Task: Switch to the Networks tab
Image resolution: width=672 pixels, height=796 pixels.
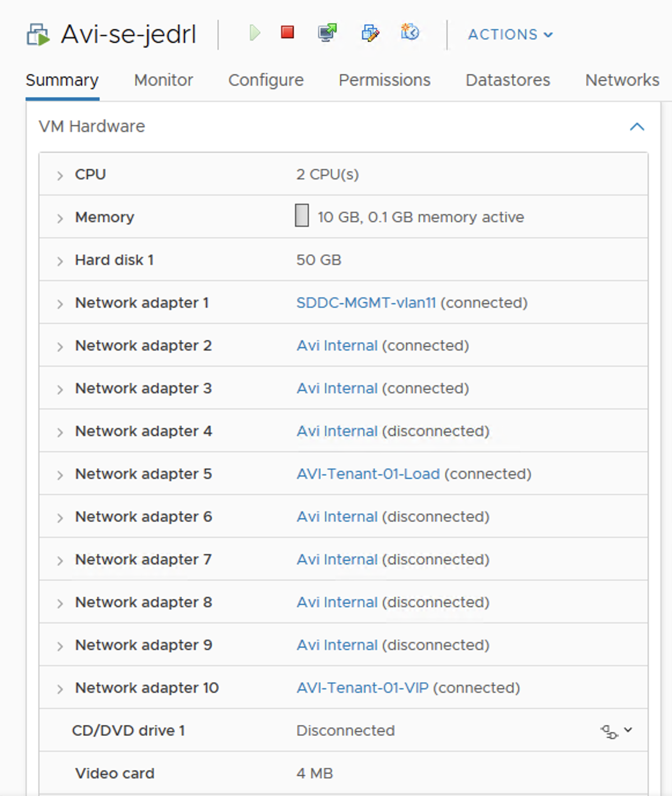Action: (x=622, y=80)
